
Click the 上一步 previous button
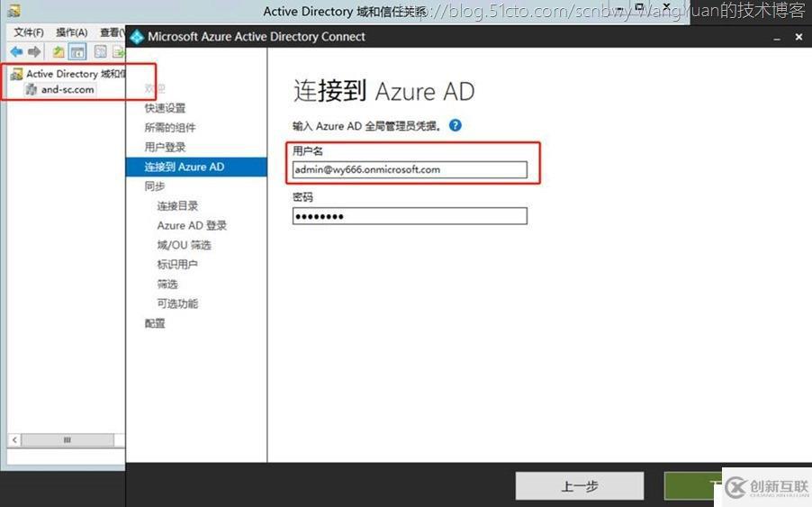[579, 486]
